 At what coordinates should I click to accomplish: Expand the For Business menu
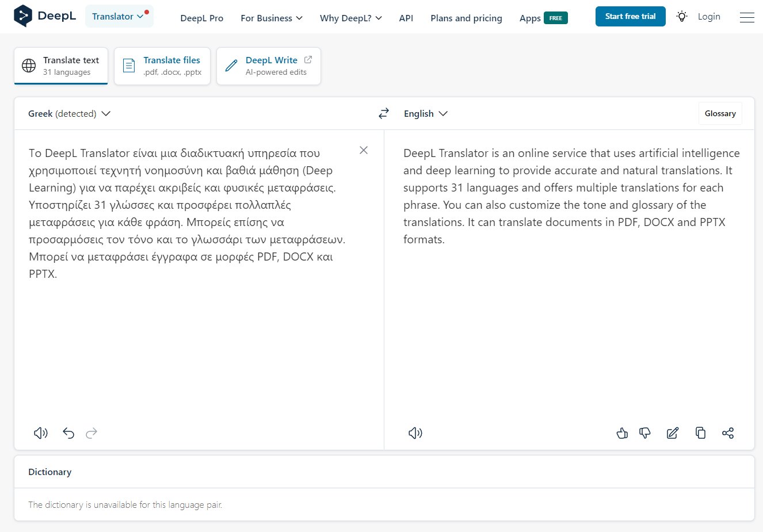point(271,18)
